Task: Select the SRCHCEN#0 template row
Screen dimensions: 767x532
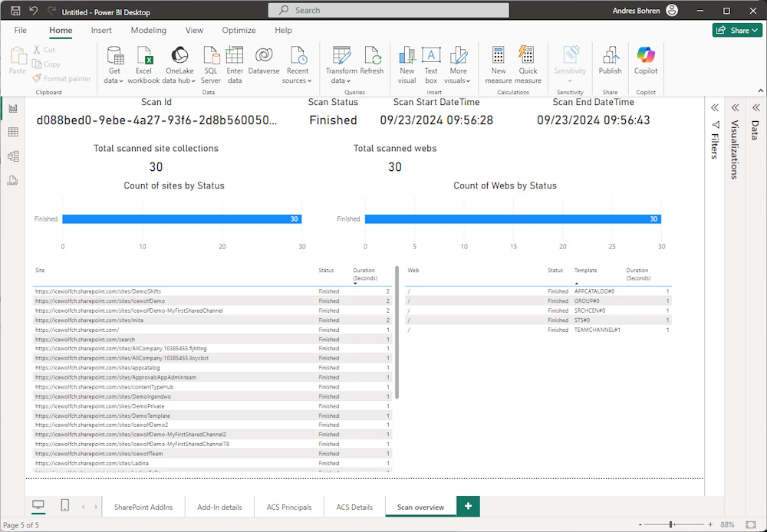Action: pos(538,310)
